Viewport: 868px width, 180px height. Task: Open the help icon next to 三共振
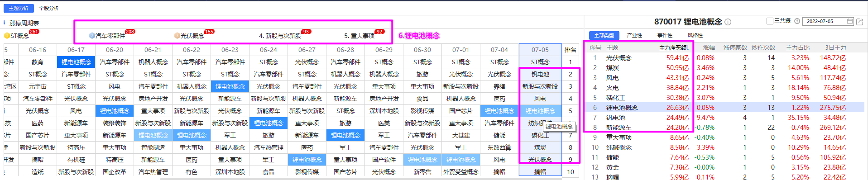pos(797,21)
